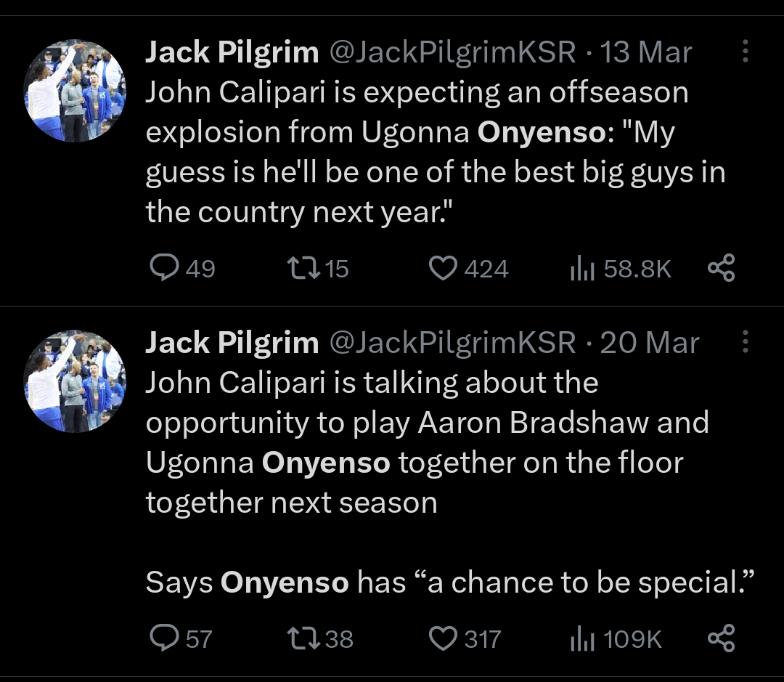Click @JackPilgrimKSR handle on second tweet
784x682 pixels.
click(452, 343)
